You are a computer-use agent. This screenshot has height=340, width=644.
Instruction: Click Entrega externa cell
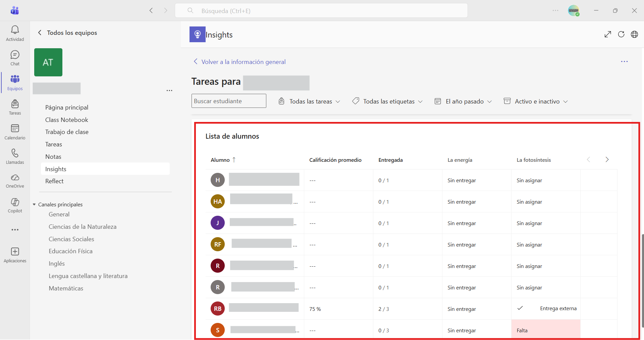coord(546,309)
